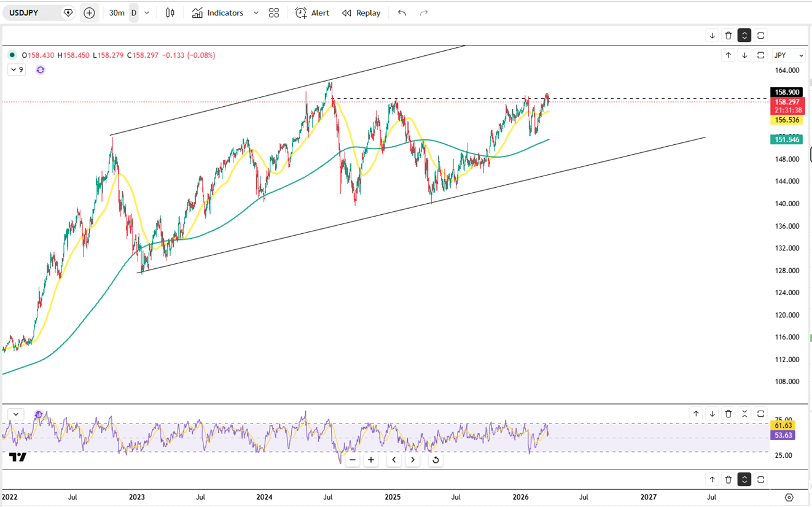The height and width of the screenshot is (507, 812).
Task: Open the Indicators menu
Action: tap(218, 13)
